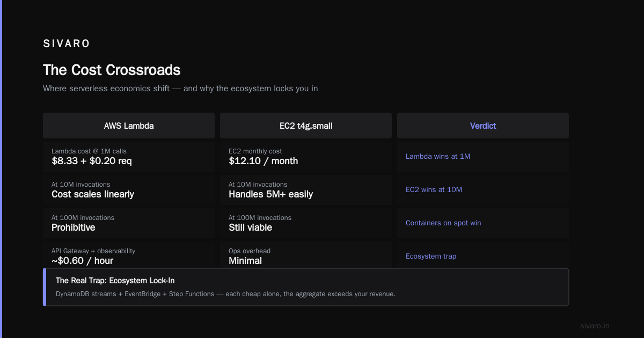Screen dimensions: 644x338
Task: Select the AWS Lambda column header
Action: [129, 126]
